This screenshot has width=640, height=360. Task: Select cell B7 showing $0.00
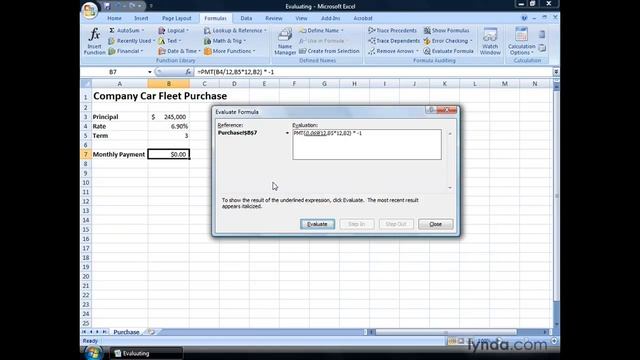tap(169, 154)
